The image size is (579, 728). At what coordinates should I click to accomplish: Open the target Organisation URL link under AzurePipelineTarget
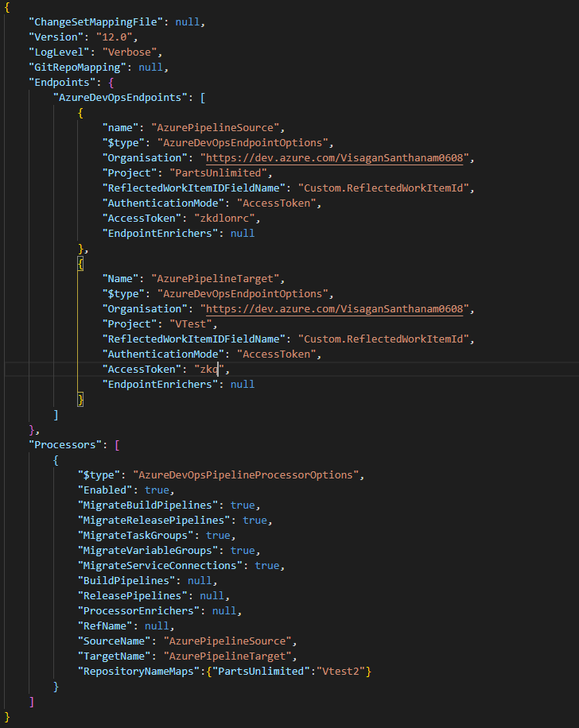click(335, 308)
